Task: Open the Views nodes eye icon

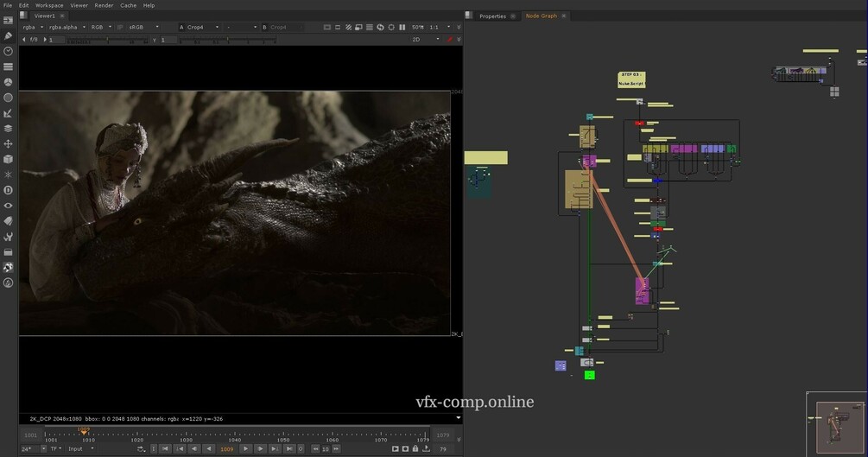Action: (x=8, y=206)
